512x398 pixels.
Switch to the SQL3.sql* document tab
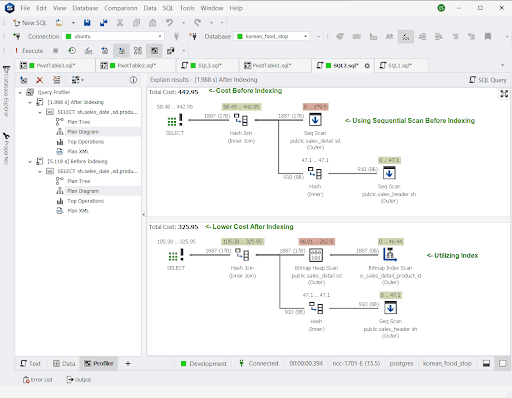pyautogui.click(x=207, y=66)
